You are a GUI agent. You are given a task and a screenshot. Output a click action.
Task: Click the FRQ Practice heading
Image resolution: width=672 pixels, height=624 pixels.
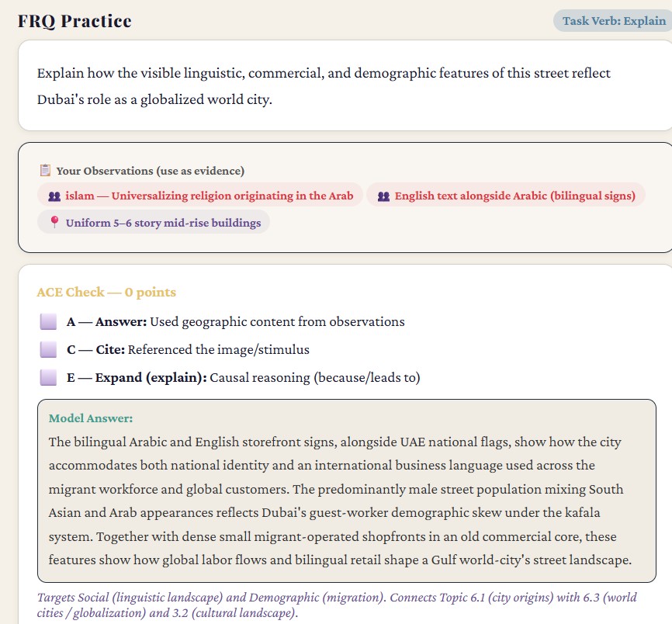coord(74,21)
